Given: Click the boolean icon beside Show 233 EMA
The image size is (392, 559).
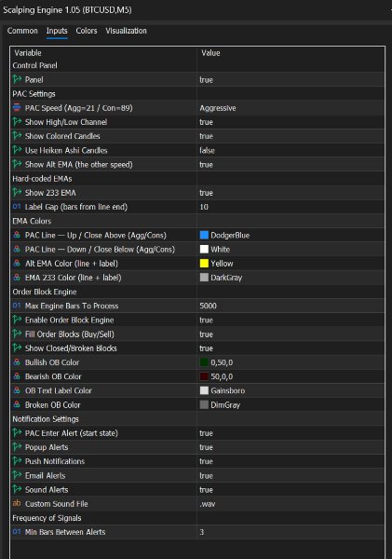Looking at the screenshot, I should [17, 193].
